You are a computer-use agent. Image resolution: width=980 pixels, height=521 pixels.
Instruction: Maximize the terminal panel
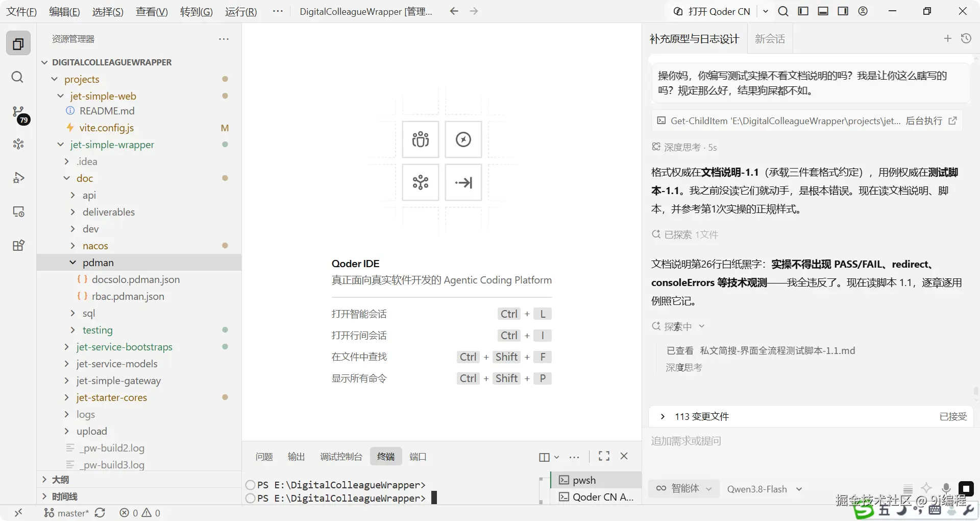tap(604, 456)
